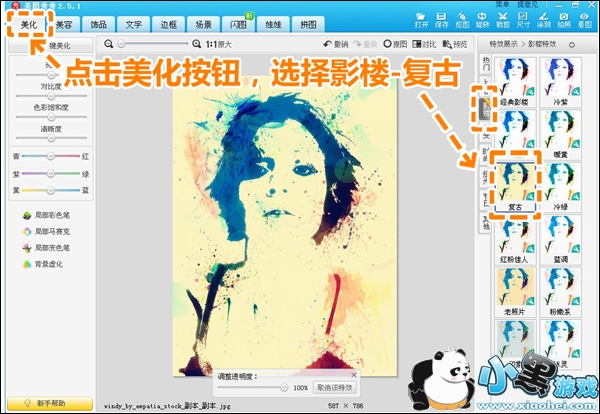Apply the 蓝调 effect thumbnail
This screenshot has width=600, height=414.
[x=560, y=239]
